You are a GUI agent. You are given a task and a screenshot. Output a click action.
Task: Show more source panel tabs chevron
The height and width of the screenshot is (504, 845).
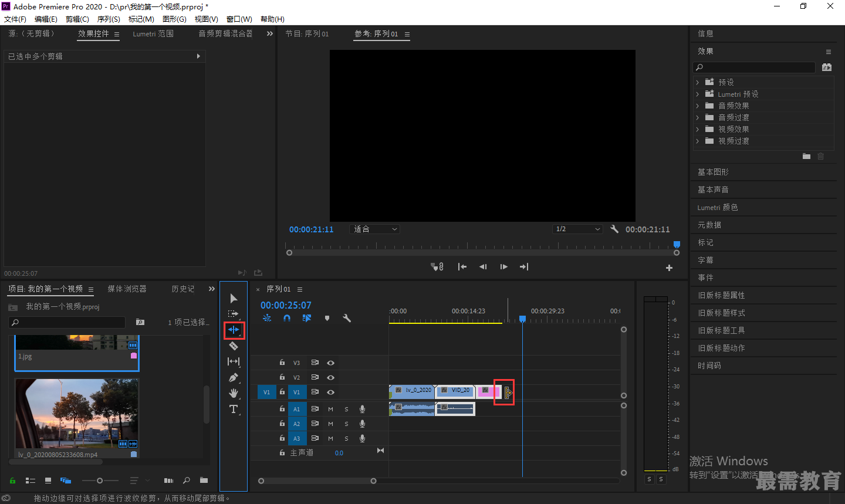270,33
